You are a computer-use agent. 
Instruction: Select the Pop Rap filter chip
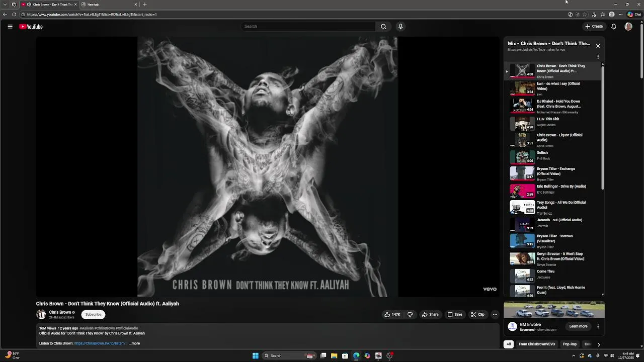[570, 344]
